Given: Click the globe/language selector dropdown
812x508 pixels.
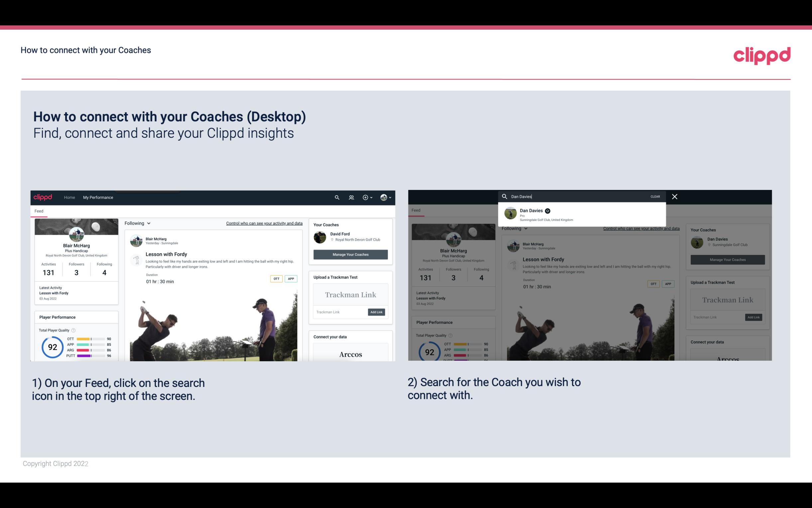Looking at the screenshot, I should [x=386, y=197].
